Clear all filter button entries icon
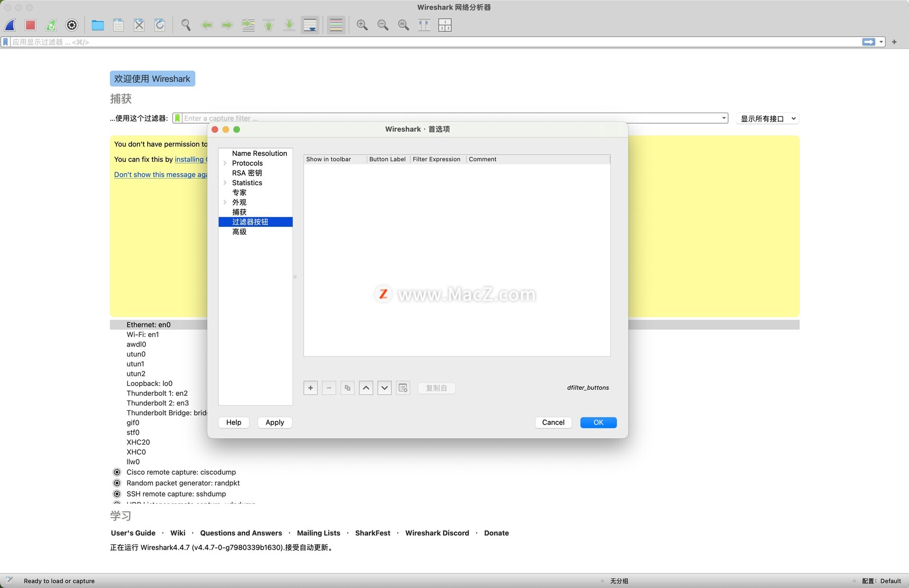The image size is (909, 588). [403, 388]
